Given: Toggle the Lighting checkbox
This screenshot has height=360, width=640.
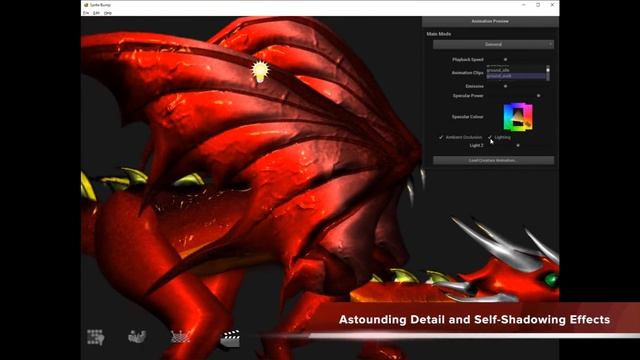Looking at the screenshot, I should (x=490, y=137).
